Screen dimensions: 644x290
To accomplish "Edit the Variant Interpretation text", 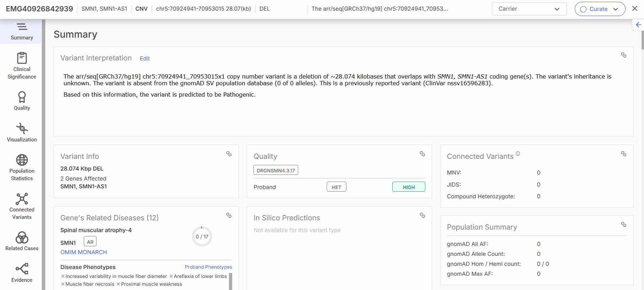I will [x=144, y=59].
